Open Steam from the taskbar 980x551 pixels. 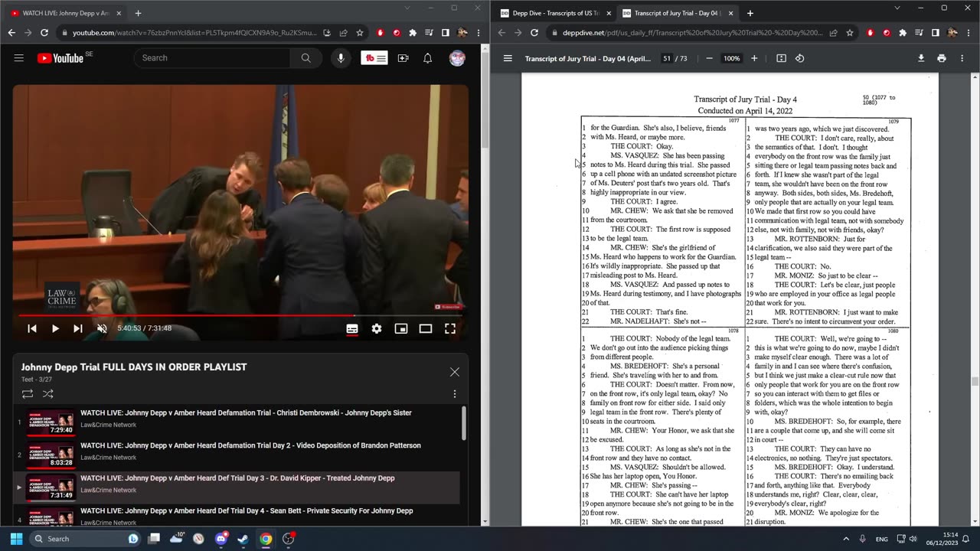click(243, 539)
